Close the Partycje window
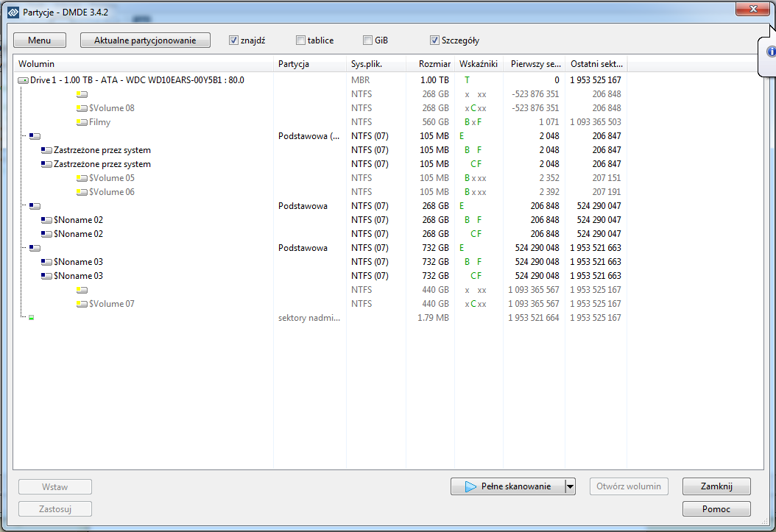This screenshot has width=776, height=532. (x=752, y=9)
